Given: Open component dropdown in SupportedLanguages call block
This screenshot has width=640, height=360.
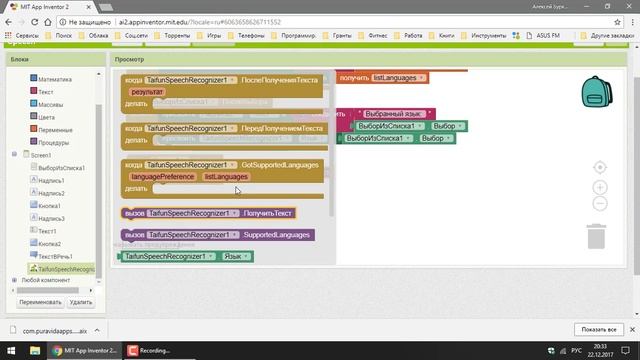Looking at the screenshot, I should pos(235,235).
